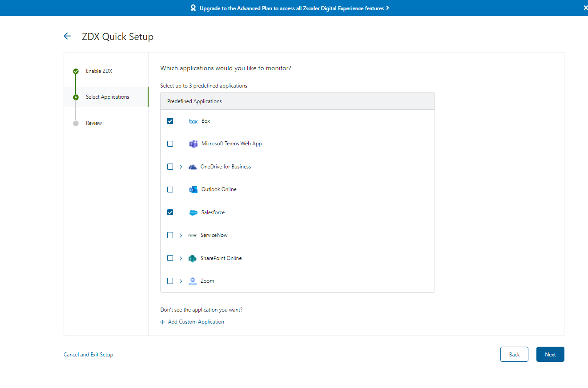Uncheck the Box application checkbox
The image size is (588, 388).
170,121
